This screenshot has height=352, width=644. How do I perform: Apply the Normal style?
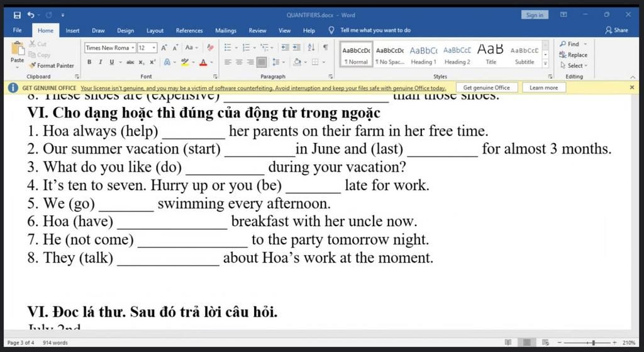tap(356, 55)
